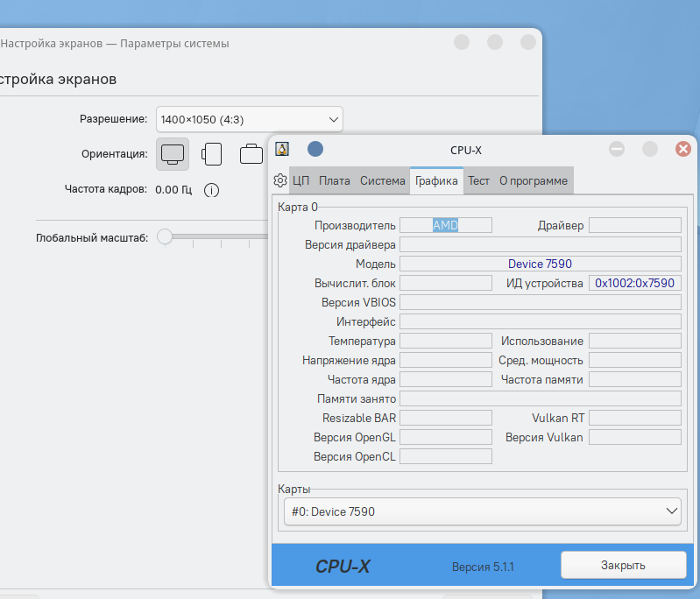Open the CPU-X settings gear icon
The height and width of the screenshot is (599, 700).
coord(279,180)
